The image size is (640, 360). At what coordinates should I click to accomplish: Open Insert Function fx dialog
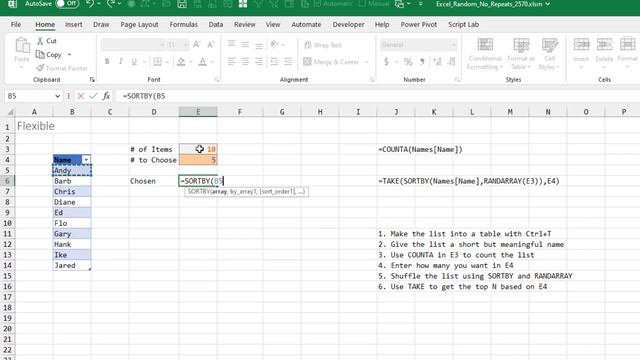(x=106, y=96)
